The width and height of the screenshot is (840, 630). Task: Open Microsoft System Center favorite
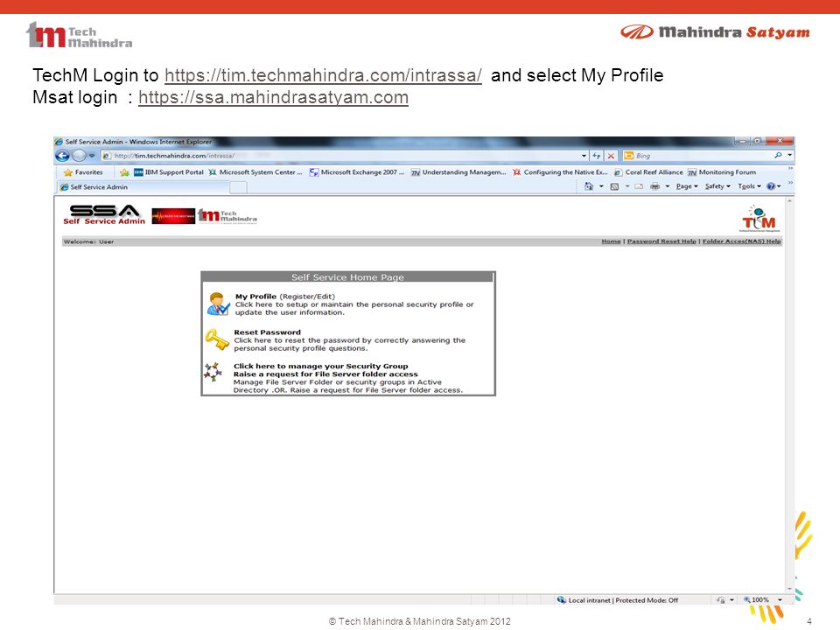pos(255,172)
